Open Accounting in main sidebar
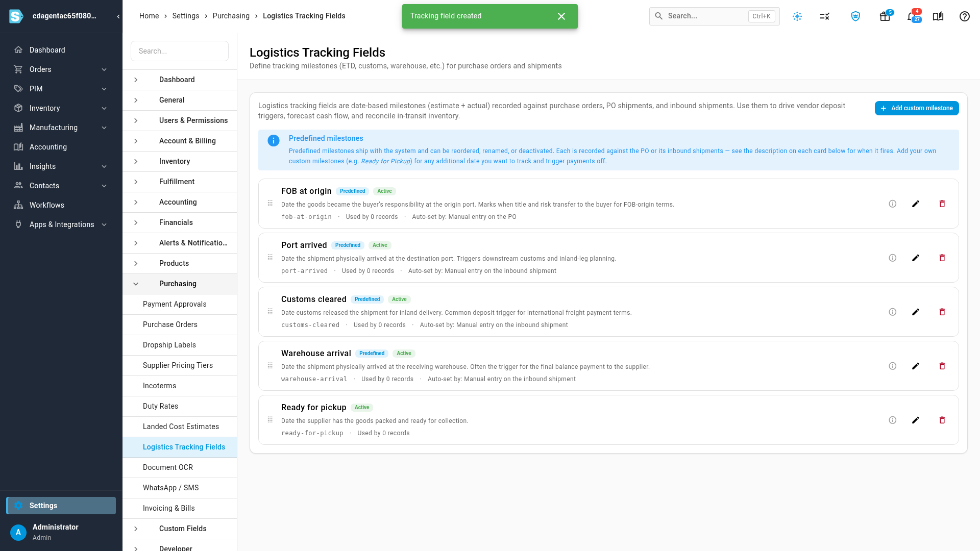The image size is (980, 551). (61, 147)
